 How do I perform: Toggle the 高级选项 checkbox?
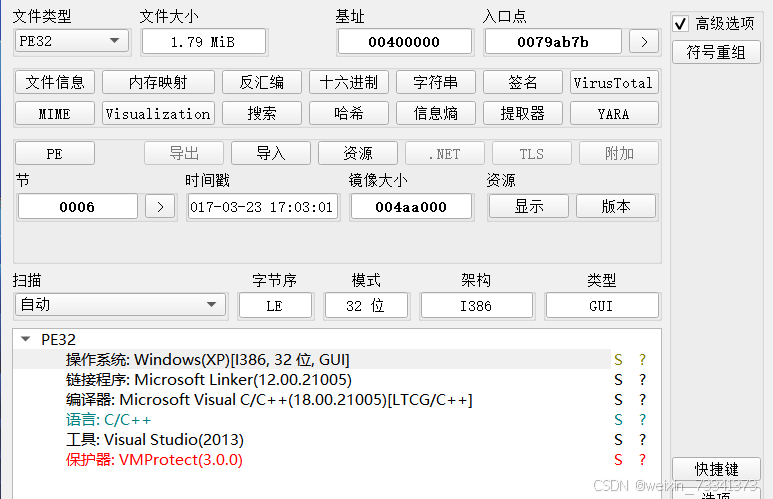point(680,23)
